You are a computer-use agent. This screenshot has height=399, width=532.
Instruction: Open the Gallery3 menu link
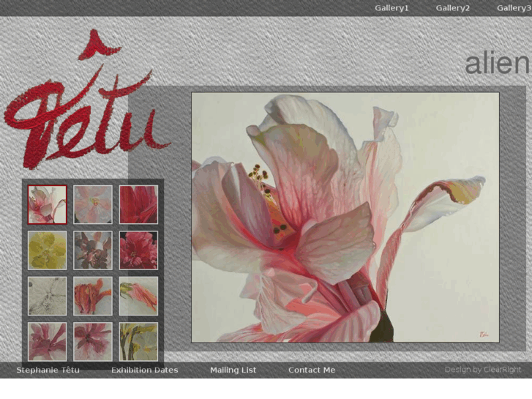[x=514, y=8]
